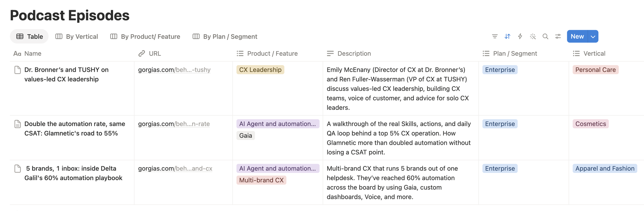Open "5 brands, 1 inbox" episode name
The image size is (644, 211).
pos(73,173)
